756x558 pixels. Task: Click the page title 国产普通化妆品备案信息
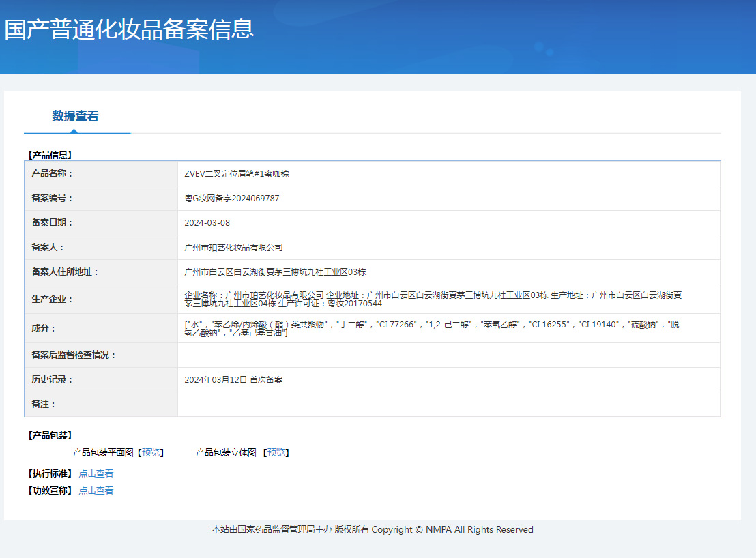[x=129, y=29]
